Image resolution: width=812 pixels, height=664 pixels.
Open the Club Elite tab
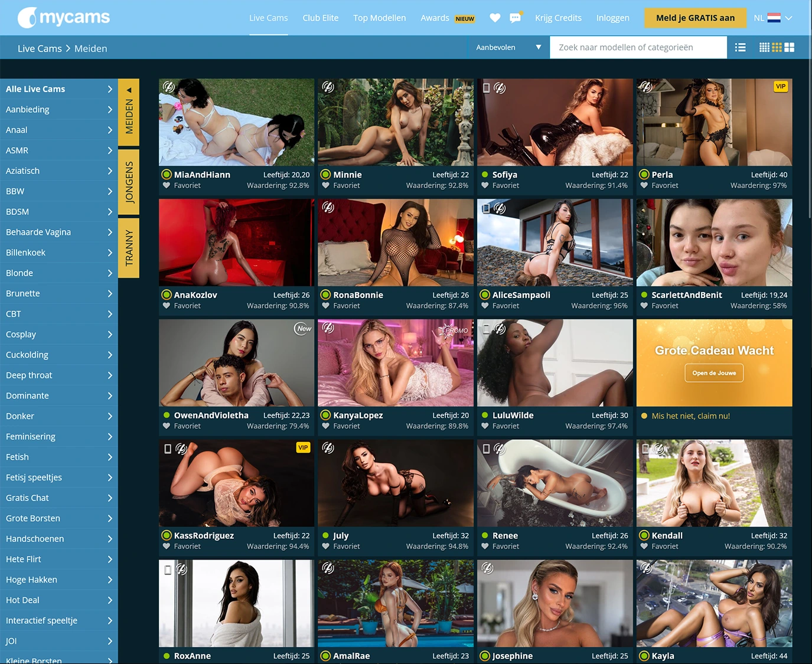point(321,18)
